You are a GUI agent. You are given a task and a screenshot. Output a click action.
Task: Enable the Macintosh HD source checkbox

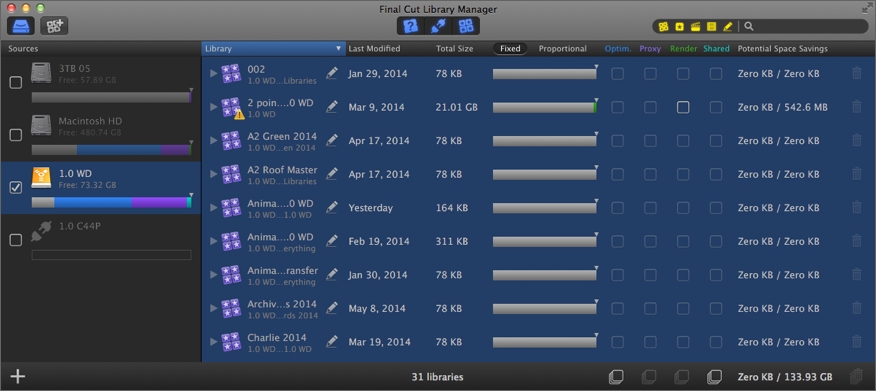[x=16, y=135]
